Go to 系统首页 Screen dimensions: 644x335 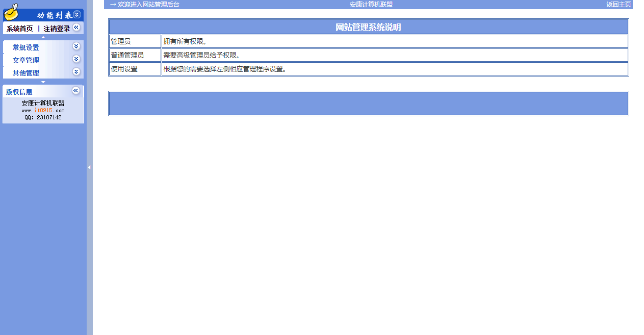point(19,29)
